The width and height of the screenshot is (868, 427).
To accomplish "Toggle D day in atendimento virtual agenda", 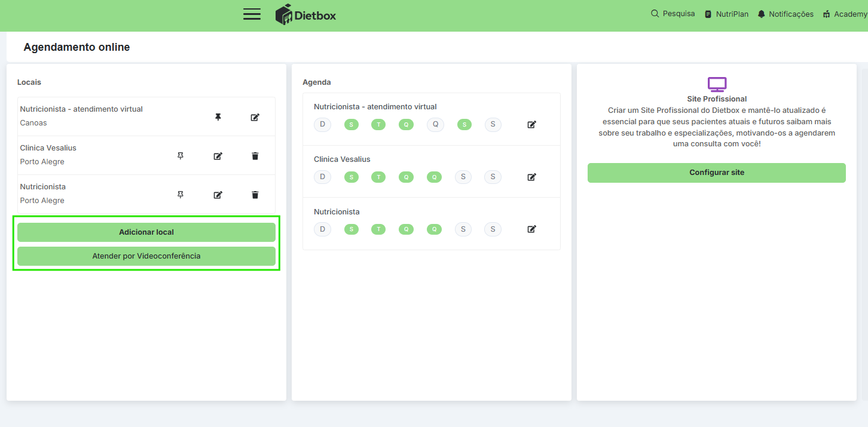I will [x=322, y=124].
